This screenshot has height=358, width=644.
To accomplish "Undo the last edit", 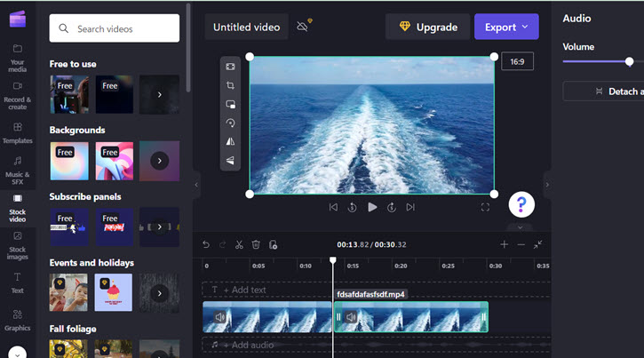I will (x=206, y=244).
